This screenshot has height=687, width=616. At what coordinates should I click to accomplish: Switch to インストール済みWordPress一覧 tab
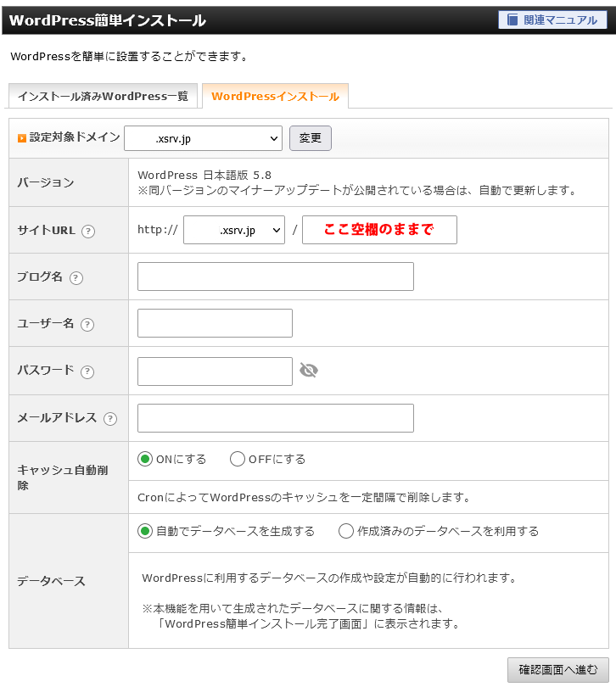103,97
